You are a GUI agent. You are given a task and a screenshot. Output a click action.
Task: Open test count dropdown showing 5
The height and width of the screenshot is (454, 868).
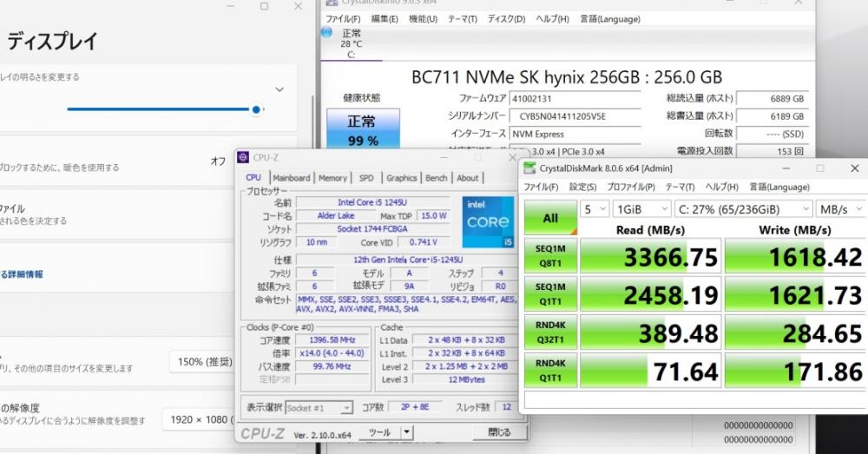(x=595, y=209)
